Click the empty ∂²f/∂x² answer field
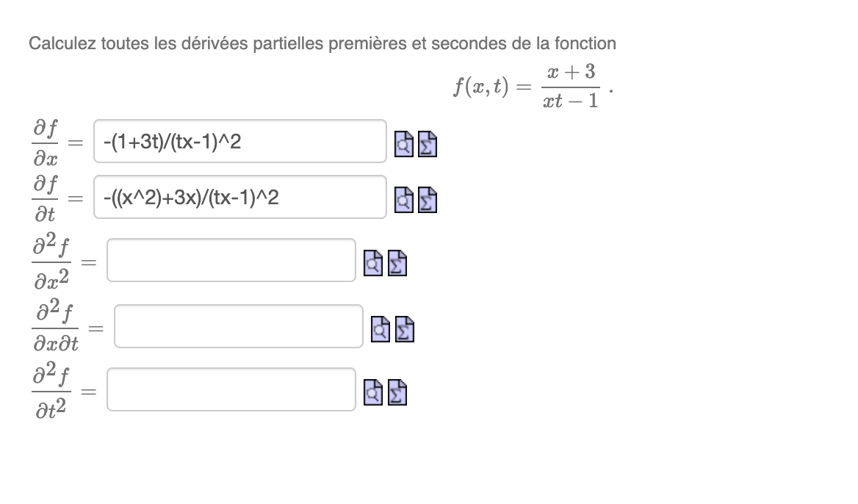 point(231,261)
